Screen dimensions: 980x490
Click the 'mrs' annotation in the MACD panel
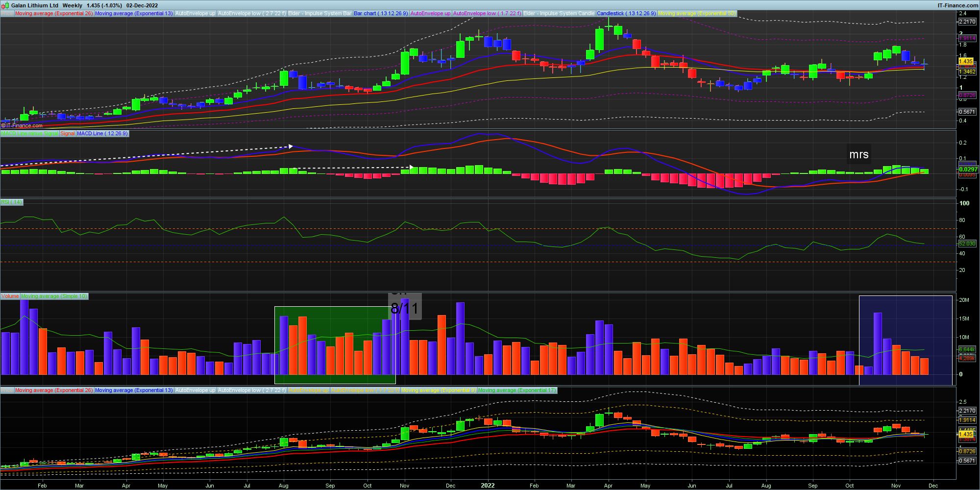(x=859, y=154)
